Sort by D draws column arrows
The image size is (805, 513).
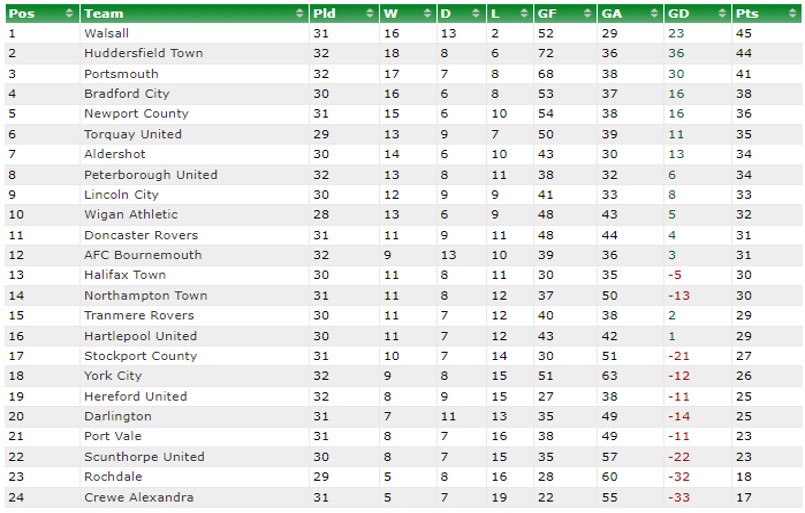[x=476, y=13]
